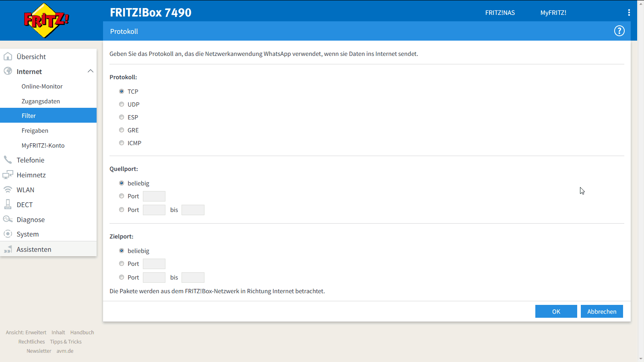Confirm with the OK button
Image resolution: width=644 pixels, height=362 pixels.
point(556,311)
